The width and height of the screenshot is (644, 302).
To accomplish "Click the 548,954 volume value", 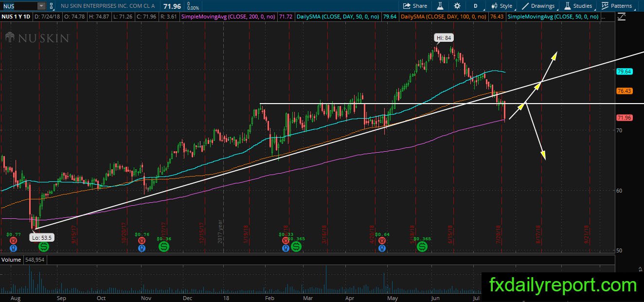I will point(35,260).
